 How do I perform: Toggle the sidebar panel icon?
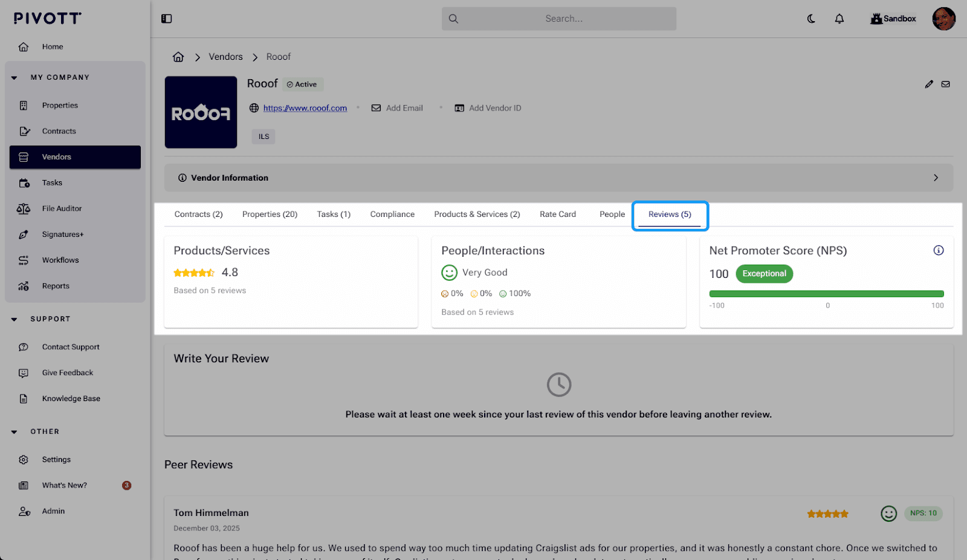tap(167, 19)
